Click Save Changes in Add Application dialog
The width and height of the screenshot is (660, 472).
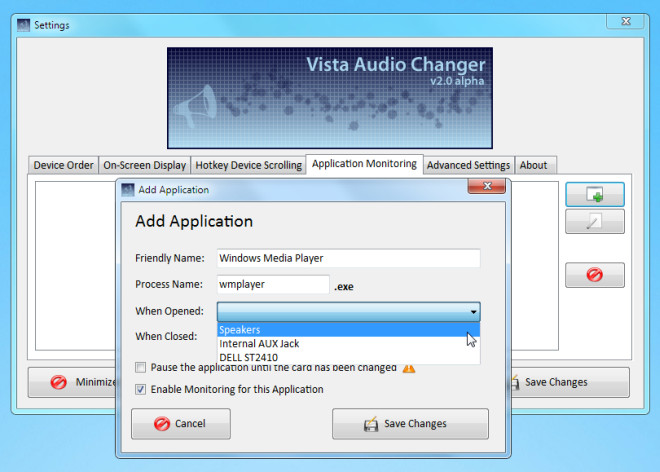click(x=410, y=424)
